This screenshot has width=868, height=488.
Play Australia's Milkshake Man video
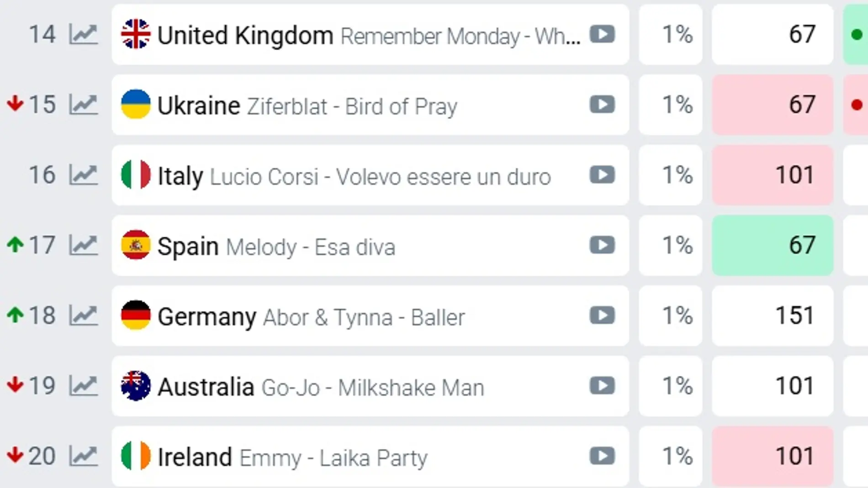(602, 386)
